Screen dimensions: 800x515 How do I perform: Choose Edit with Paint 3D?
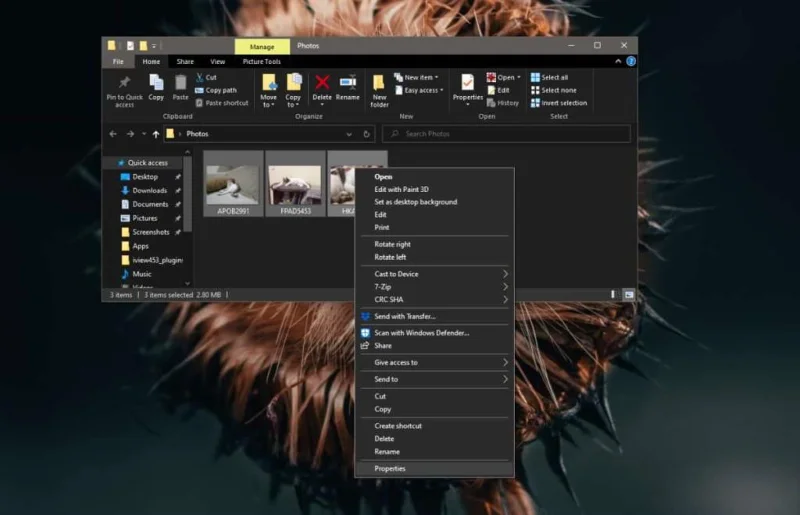435,189
